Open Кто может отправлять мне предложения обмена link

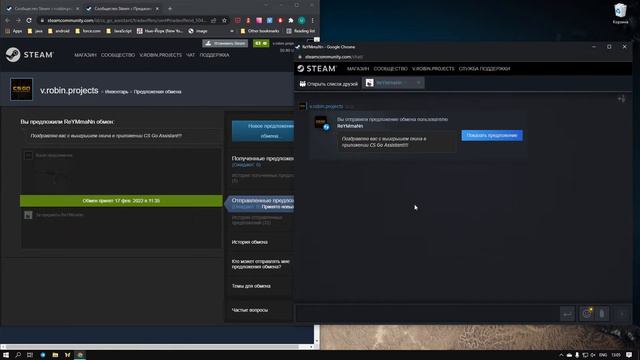click(261, 264)
